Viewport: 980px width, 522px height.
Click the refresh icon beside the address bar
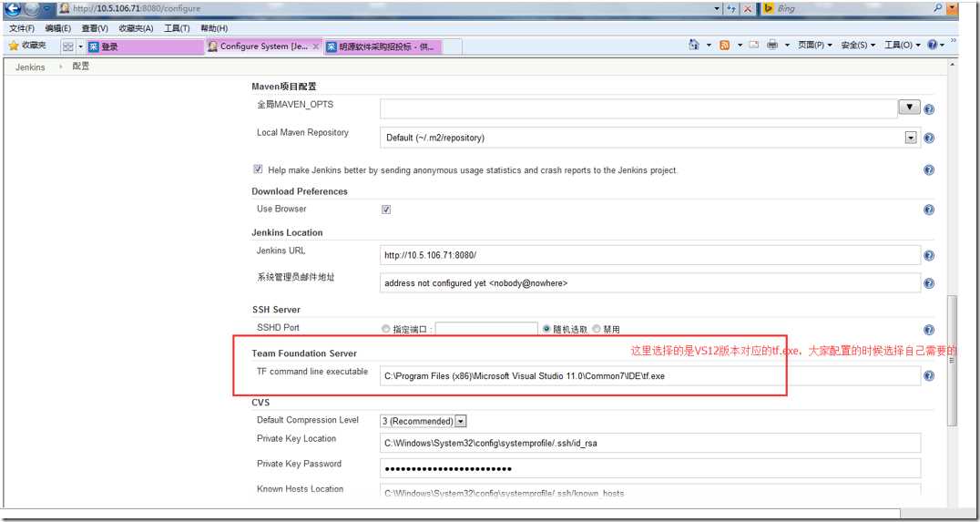(x=731, y=9)
